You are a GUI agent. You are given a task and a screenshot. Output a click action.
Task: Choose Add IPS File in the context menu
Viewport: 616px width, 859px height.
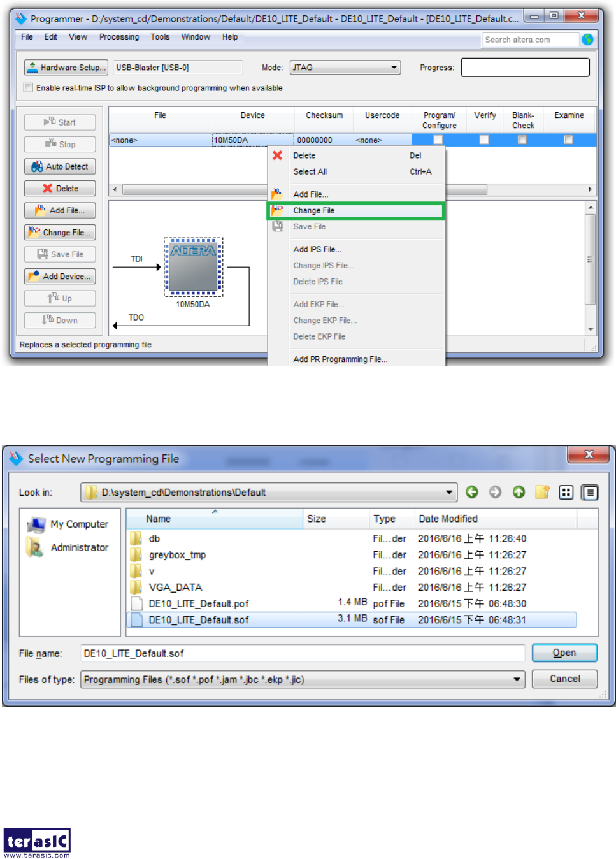[356, 249]
